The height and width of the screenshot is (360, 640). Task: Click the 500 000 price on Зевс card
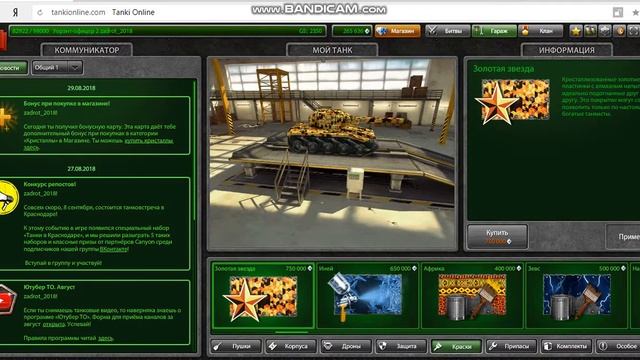(609, 269)
